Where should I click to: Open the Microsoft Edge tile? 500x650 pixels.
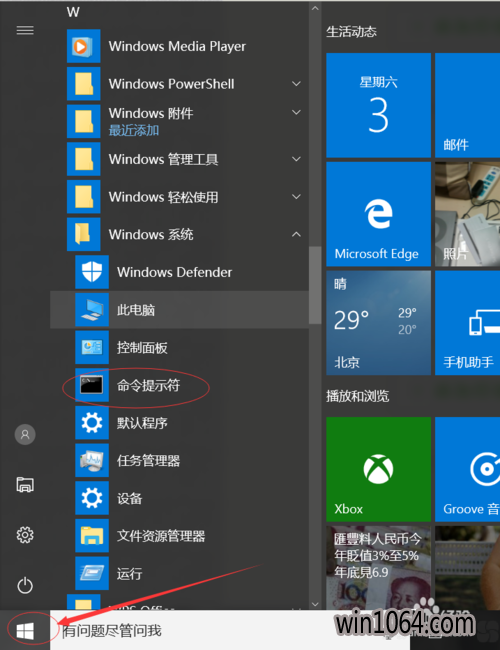point(379,214)
